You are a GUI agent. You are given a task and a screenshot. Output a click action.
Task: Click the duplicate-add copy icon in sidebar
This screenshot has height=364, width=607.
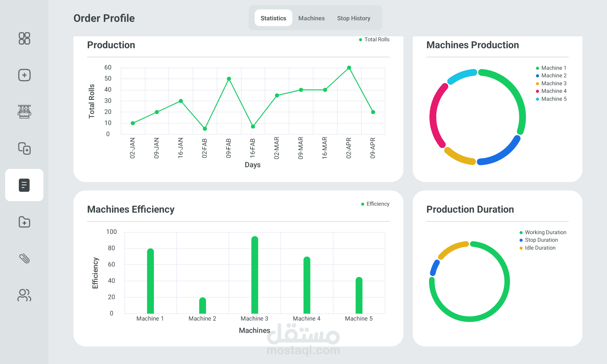pyautogui.click(x=24, y=148)
